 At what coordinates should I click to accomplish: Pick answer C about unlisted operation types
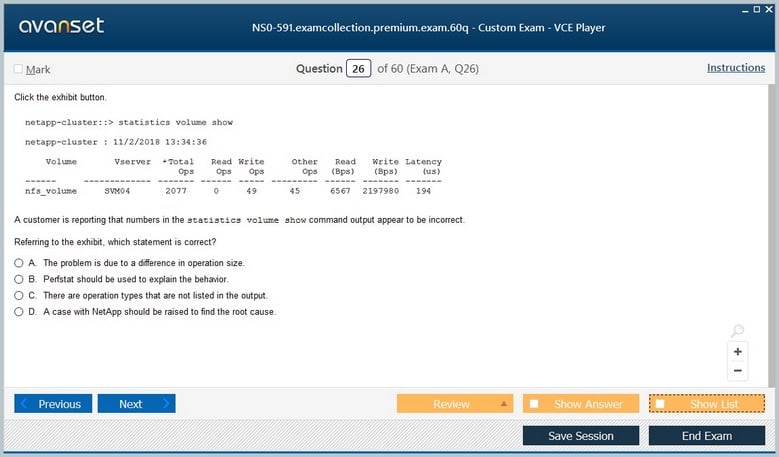[x=19, y=296]
